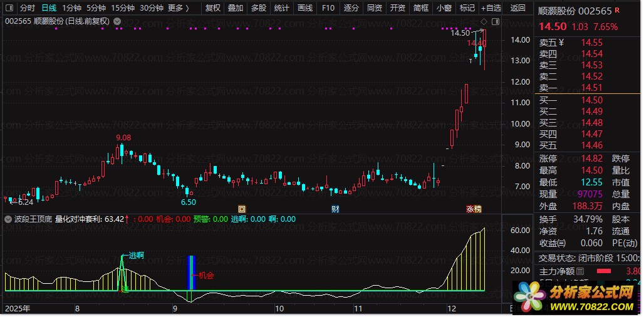Click the ¥ icon next to 卖五

pyautogui.click(x=561, y=43)
